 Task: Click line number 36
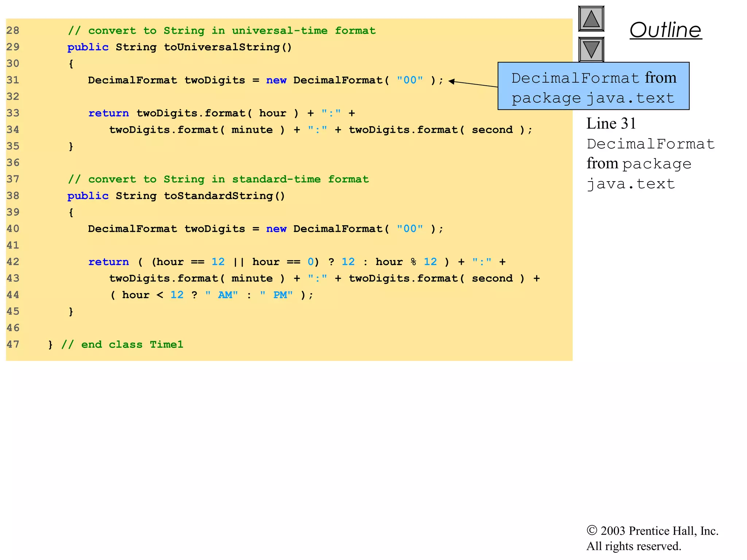click(13, 163)
